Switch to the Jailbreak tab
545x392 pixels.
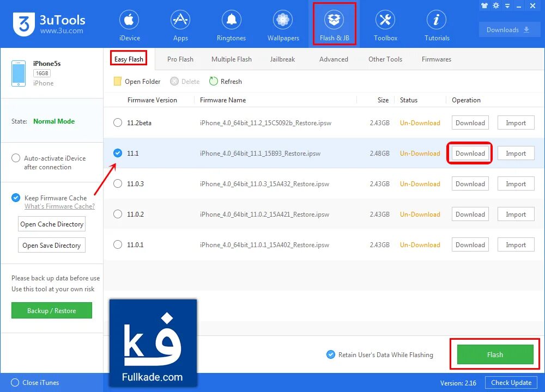282,59
